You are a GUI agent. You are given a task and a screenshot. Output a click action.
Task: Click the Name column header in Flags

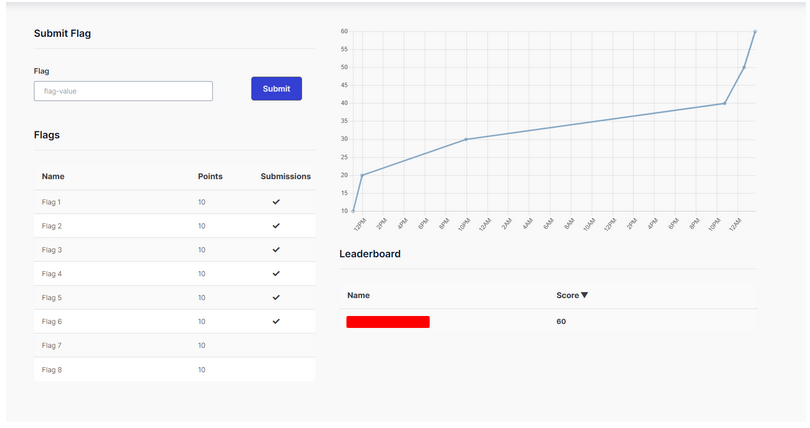(x=53, y=176)
